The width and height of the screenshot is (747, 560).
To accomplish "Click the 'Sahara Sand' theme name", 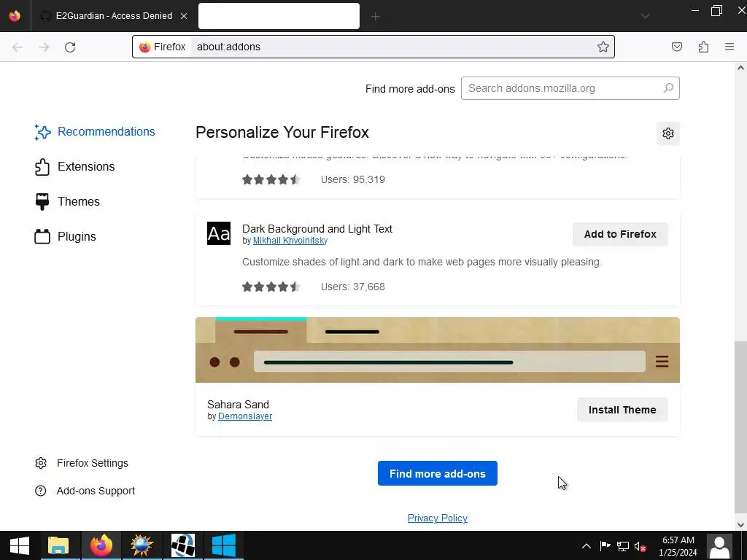I will pos(239,404).
